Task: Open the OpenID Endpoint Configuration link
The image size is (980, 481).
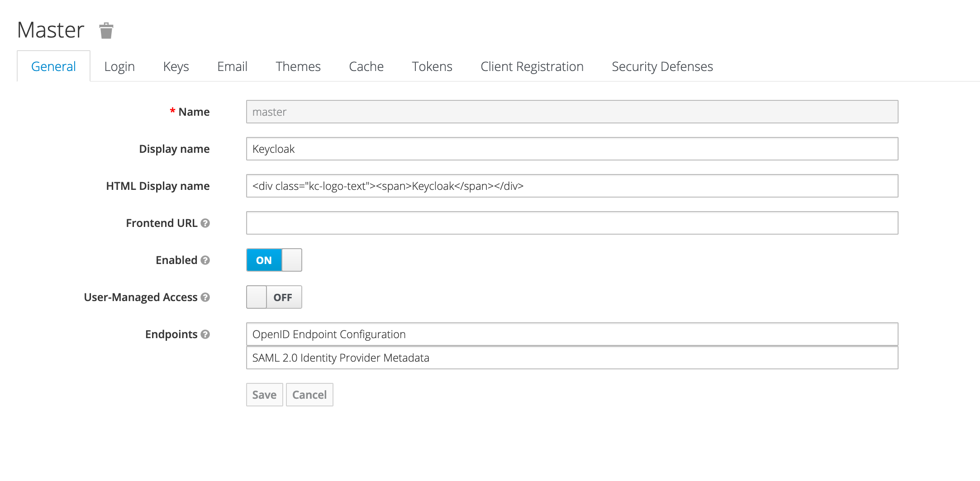Action: 329,335
